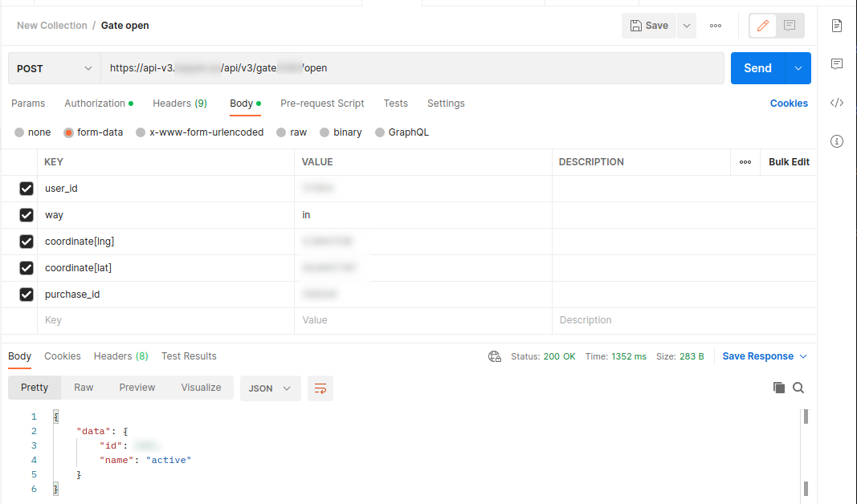Image resolution: width=857 pixels, height=504 pixels.
Task: Open the comments icon in right sidebar
Action: (837, 64)
